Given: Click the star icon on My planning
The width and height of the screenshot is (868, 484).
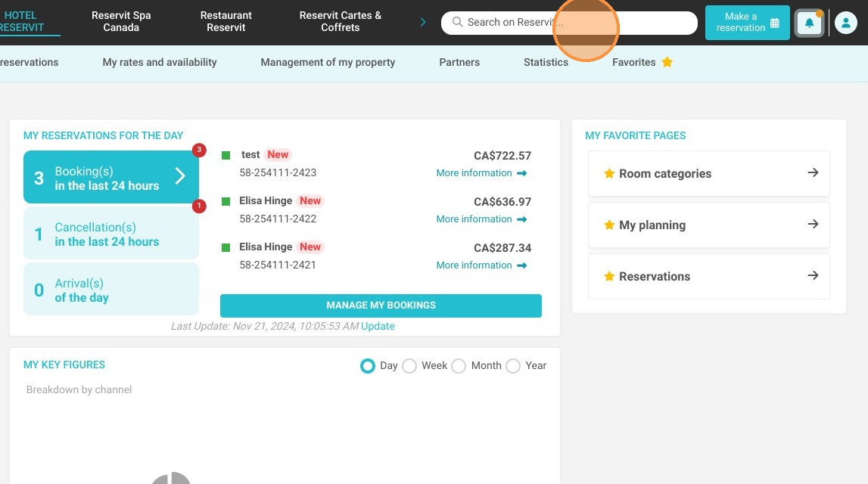Looking at the screenshot, I should point(609,225).
